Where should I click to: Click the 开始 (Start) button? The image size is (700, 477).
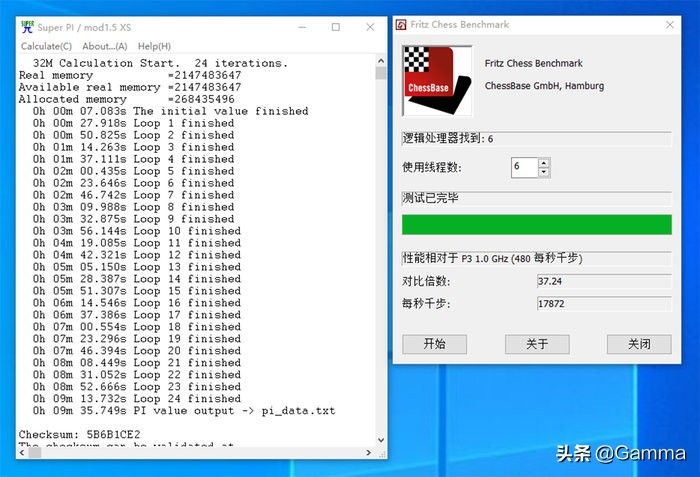click(434, 344)
